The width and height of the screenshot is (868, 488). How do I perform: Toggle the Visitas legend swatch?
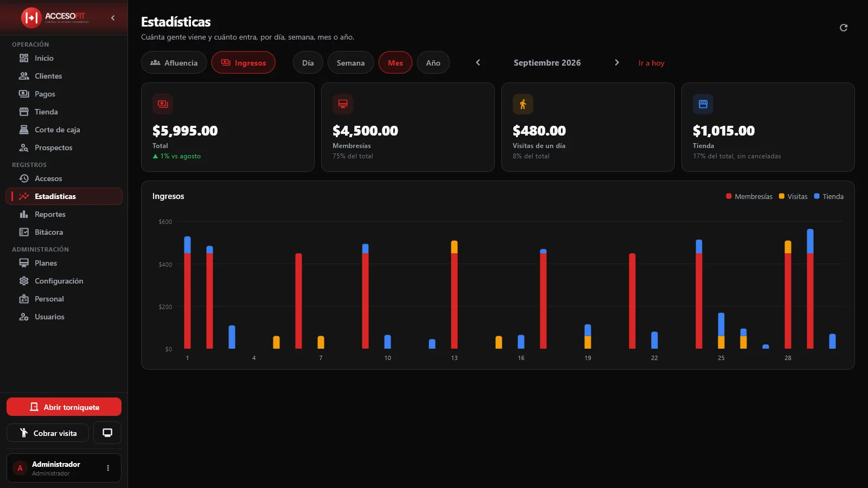tap(782, 196)
